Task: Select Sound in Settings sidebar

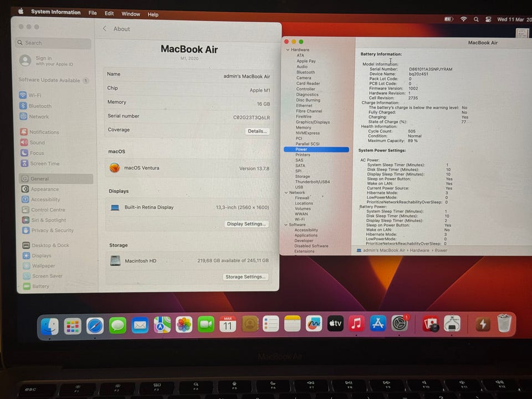Action: [x=33, y=142]
